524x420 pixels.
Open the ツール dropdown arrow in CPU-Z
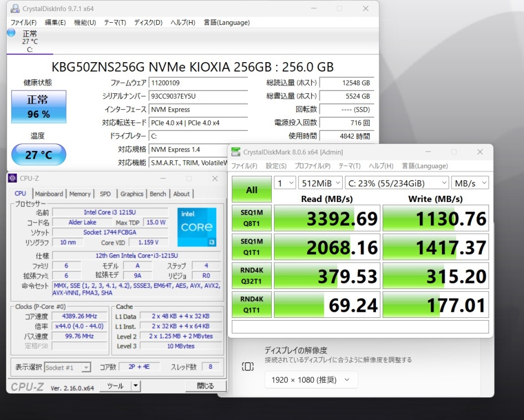pyautogui.click(x=135, y=386)
